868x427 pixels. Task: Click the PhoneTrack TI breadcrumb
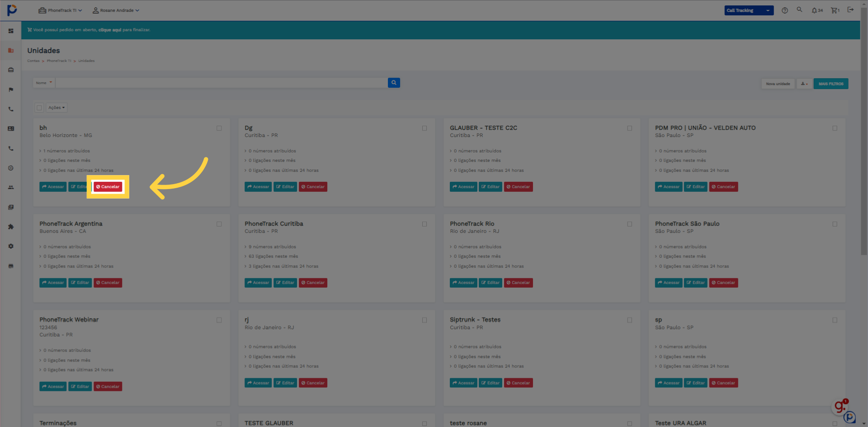[x=59, y=61]
